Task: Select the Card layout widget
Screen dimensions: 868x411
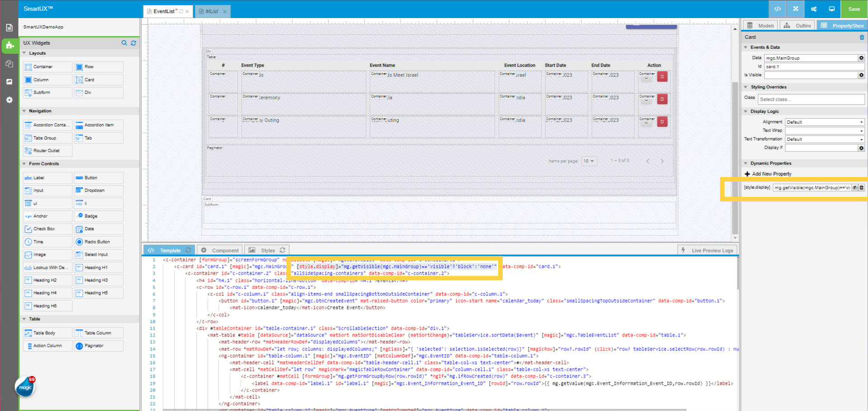Action: click(x=99, y=79)
